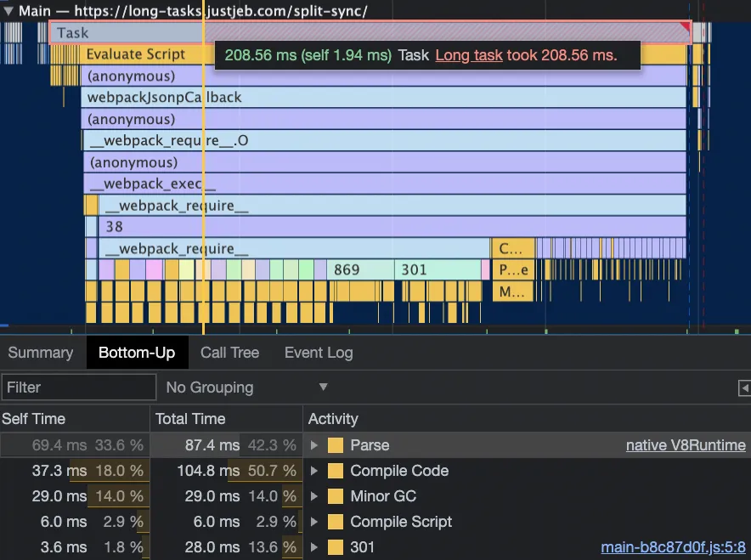Switch to the Bottom-Up tab
Screen dimensions: 751x560
[137, 353]
